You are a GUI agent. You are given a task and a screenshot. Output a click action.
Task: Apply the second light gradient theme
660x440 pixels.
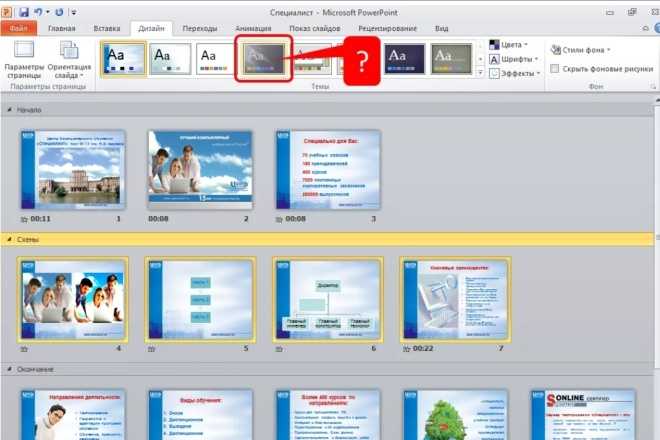[x=170, y=59]
